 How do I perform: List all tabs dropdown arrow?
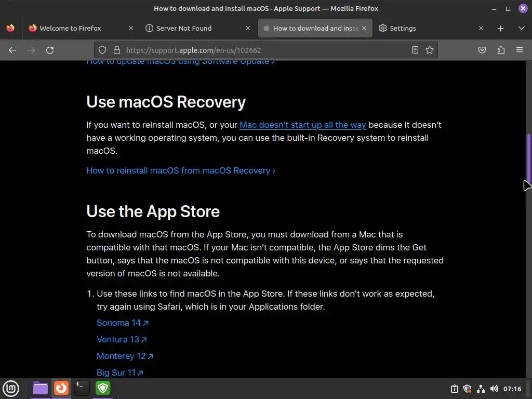click(x=522, y=28)
